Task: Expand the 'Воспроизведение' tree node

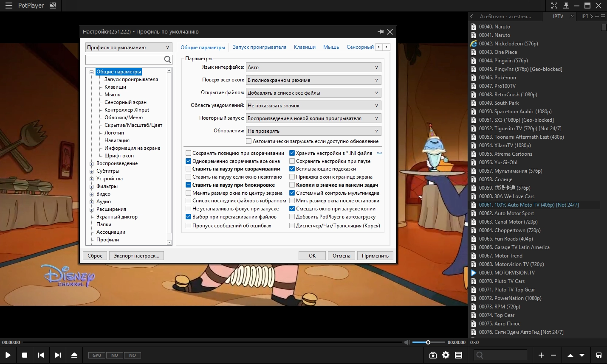Action: 91,164
